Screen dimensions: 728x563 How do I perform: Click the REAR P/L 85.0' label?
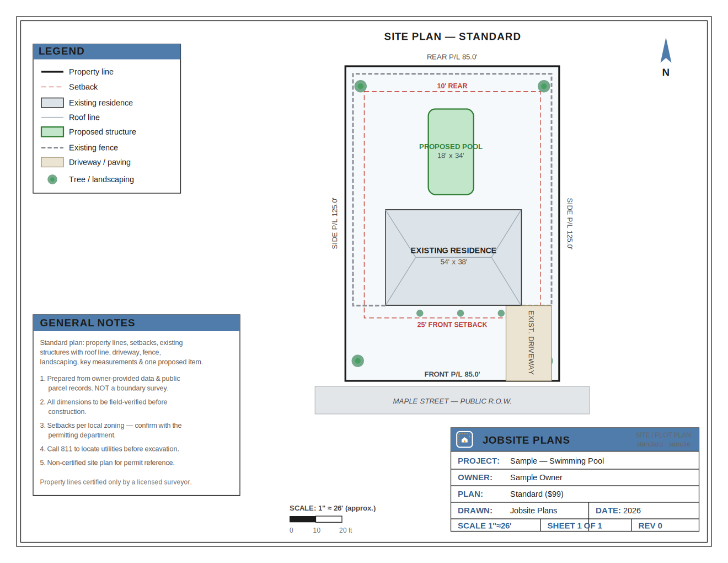pos(452,57)
